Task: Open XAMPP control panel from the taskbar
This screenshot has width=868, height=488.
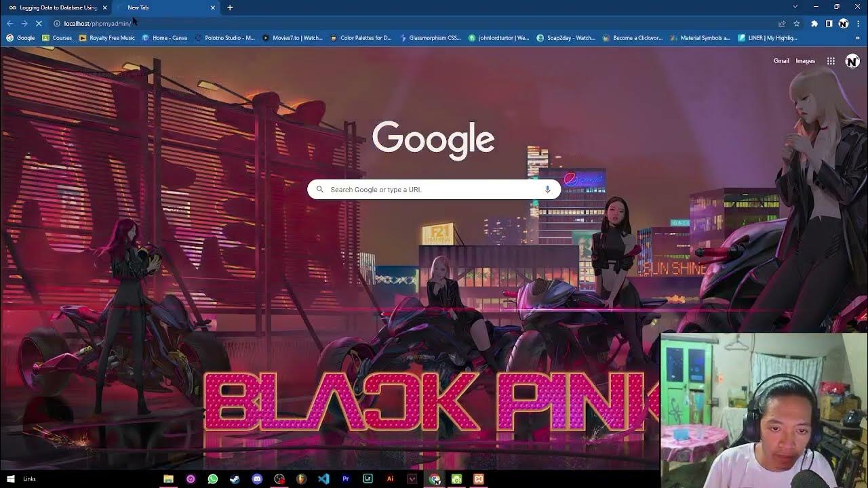Action: tap(479, 479)
